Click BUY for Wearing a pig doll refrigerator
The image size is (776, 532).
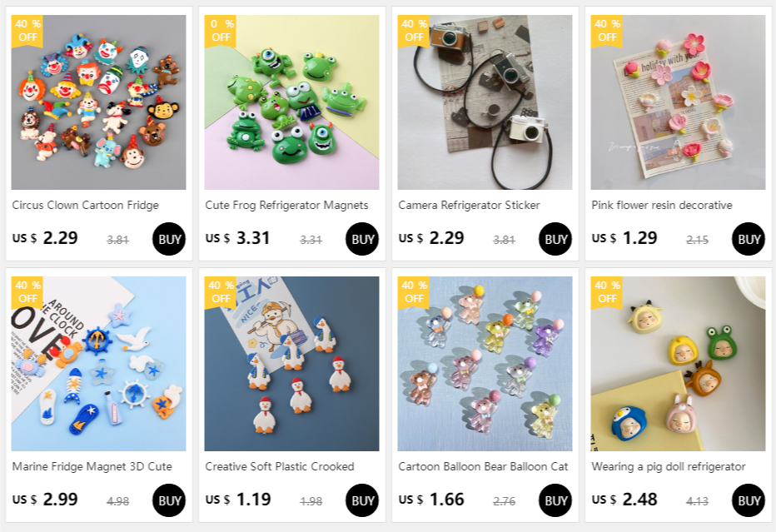click(749, 500)
